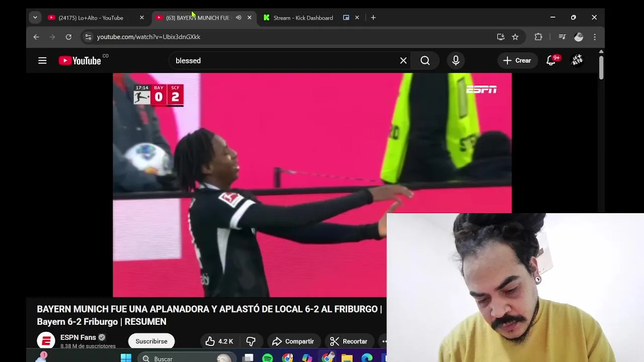The height and width of the screenshot is (362, 644).
Task: Open Copilot from the taskbar
Action: point(307,358)
